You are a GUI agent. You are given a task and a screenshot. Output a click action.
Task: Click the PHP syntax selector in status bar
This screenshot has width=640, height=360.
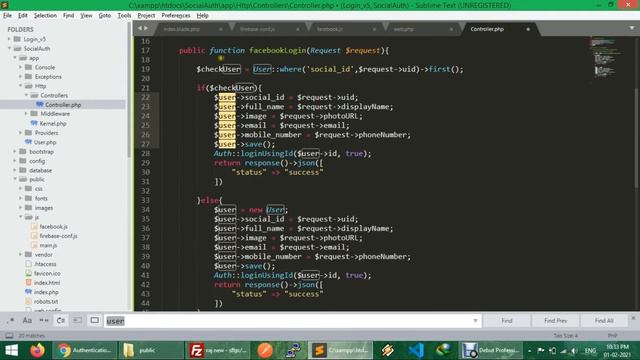point(612,336)
